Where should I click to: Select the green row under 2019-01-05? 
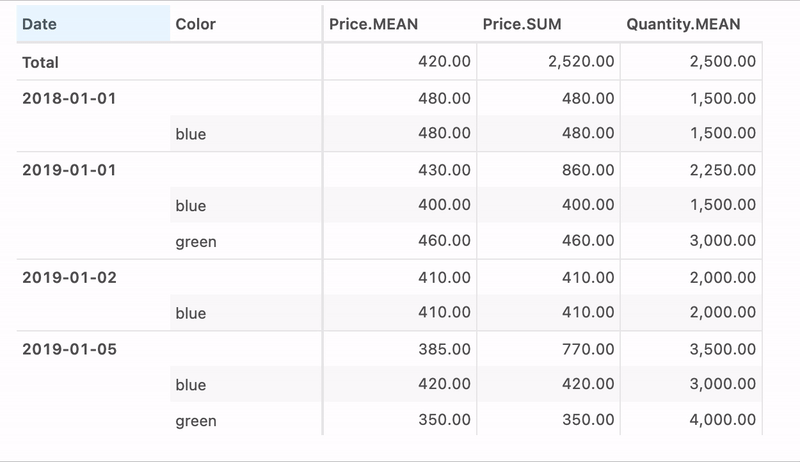[196, 421]
